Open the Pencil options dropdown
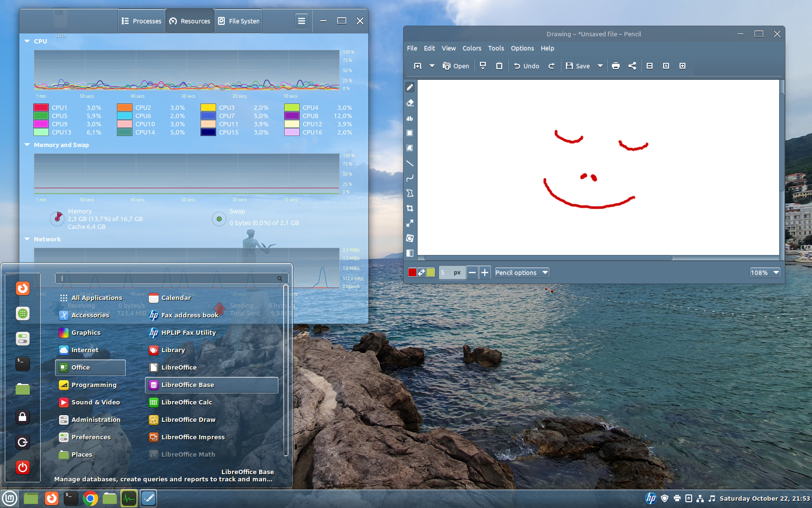Screen dimensions: 812x508 click(x=522, y=272)
